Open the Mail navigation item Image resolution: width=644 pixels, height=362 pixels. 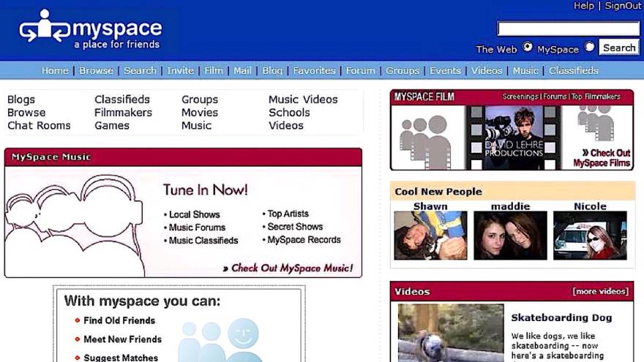[242, 71]
